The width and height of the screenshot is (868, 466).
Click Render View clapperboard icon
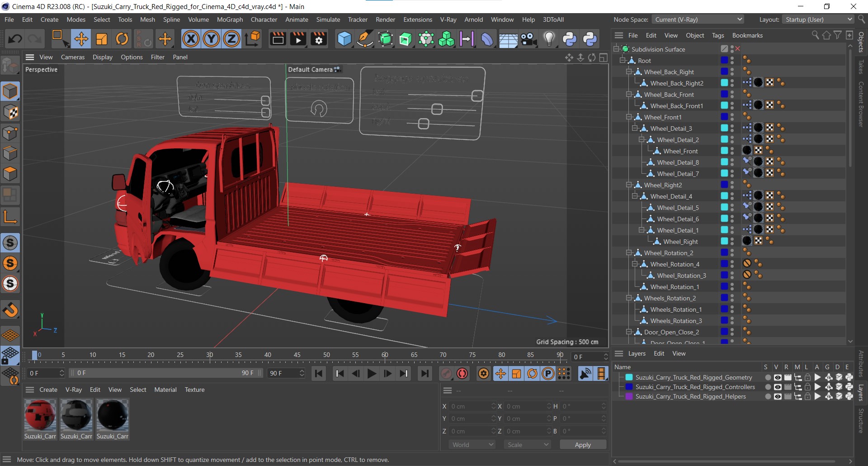[278, 39]
